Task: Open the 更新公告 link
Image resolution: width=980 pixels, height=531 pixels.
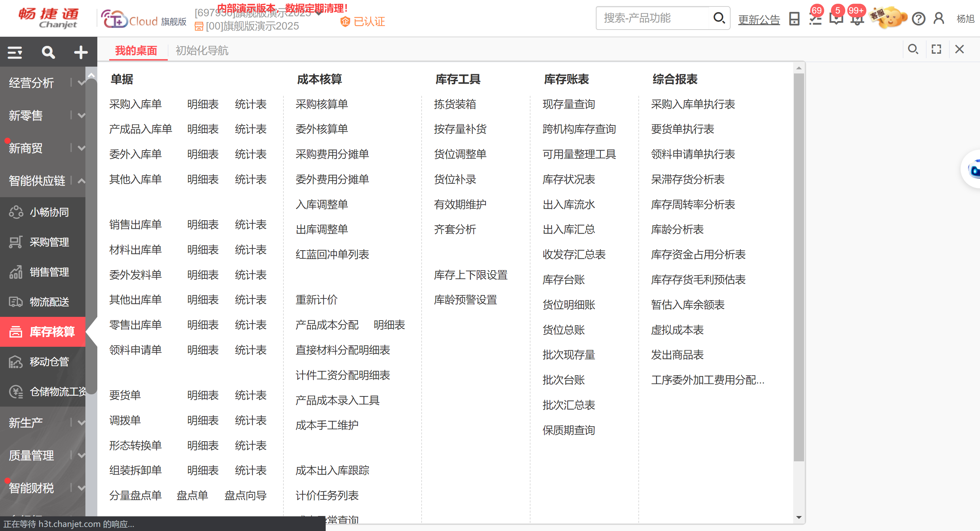Action: pyautogui.click(x=758, y=19)
